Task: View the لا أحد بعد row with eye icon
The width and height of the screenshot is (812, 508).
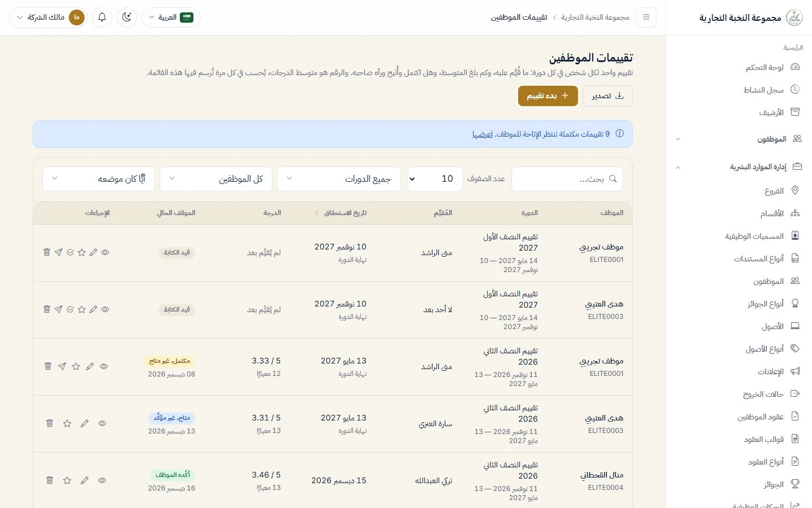Action: [105, 309]
